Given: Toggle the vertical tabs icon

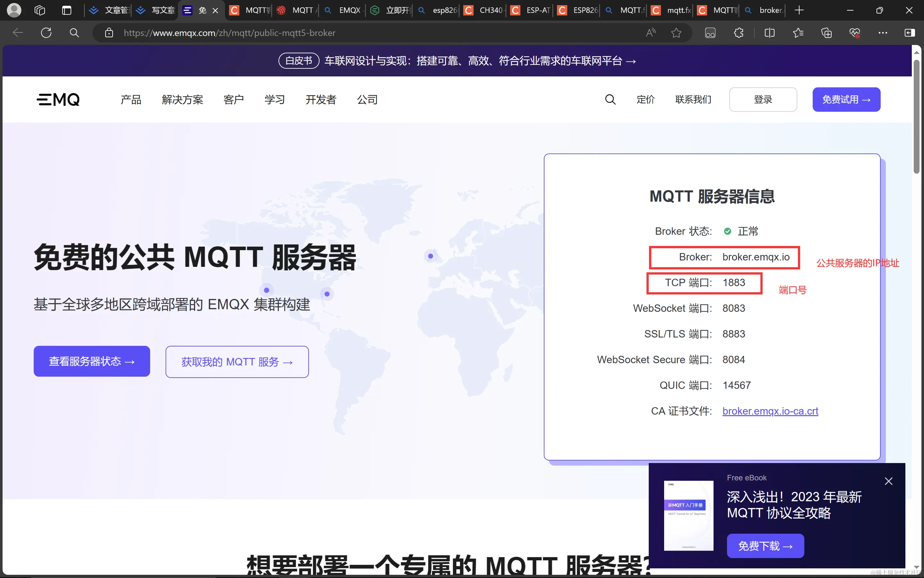Looking at the screenshot, I should (67, 10).
